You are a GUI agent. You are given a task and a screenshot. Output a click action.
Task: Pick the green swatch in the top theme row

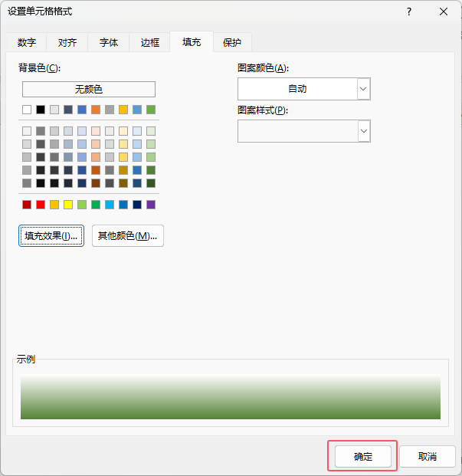(151, 110)
